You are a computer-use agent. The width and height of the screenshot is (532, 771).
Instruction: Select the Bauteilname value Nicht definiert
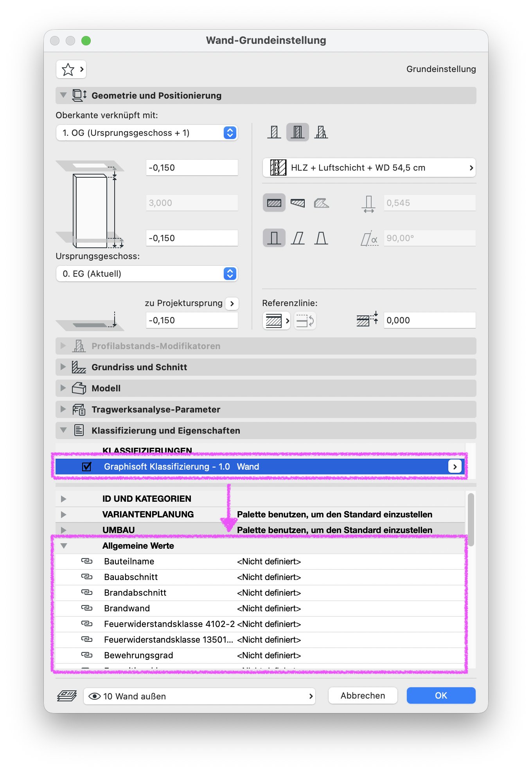(x=269, y=561)
